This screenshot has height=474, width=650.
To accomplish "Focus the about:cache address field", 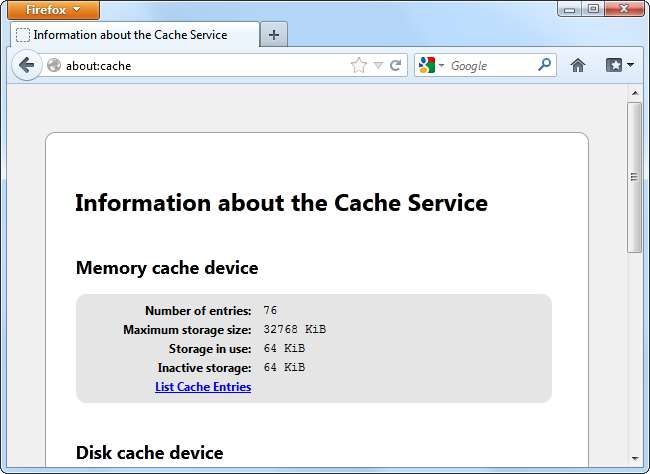I will coord(200,66).
